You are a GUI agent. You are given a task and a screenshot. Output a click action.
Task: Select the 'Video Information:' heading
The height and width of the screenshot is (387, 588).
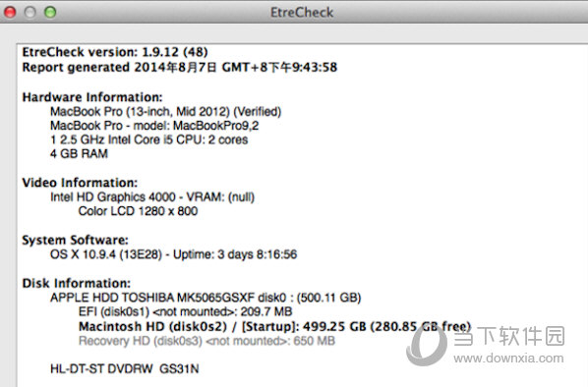coord(80,183)
